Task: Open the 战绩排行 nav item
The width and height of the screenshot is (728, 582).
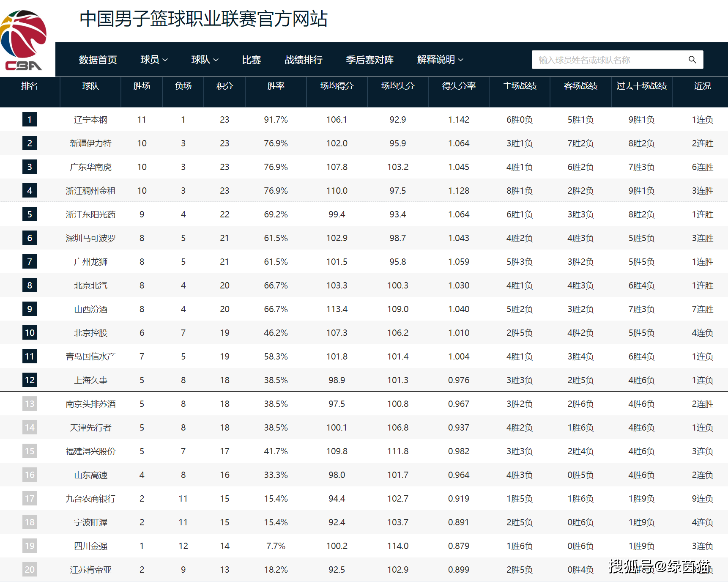Action: (x=304, y=60)
